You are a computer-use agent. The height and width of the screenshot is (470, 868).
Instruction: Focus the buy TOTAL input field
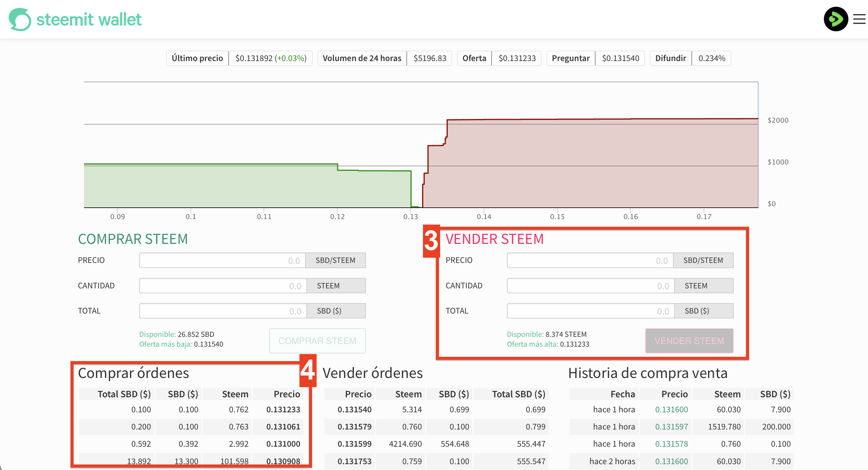tap(223, 310)
